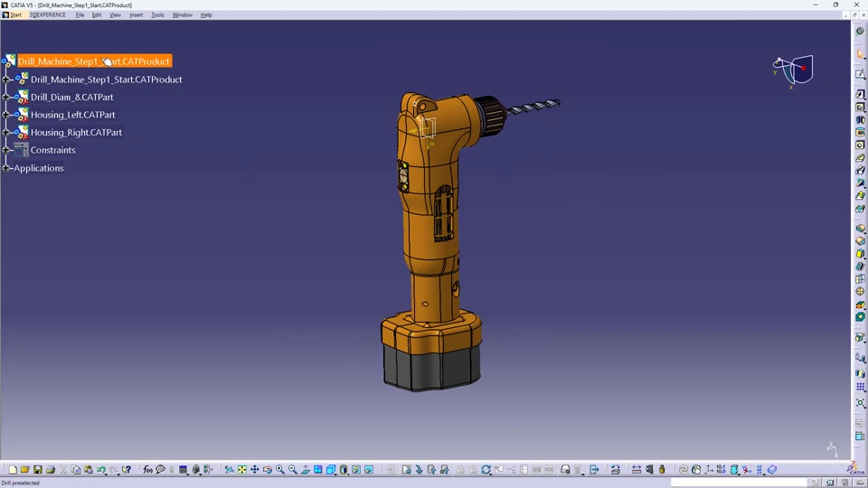Undo with the green arrow icon

(100, 470)
